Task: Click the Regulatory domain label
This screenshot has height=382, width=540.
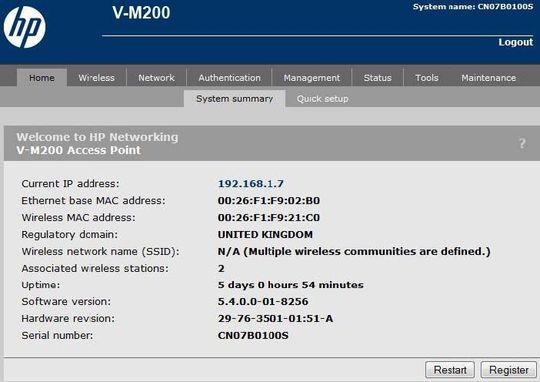Action: point(70,234)
